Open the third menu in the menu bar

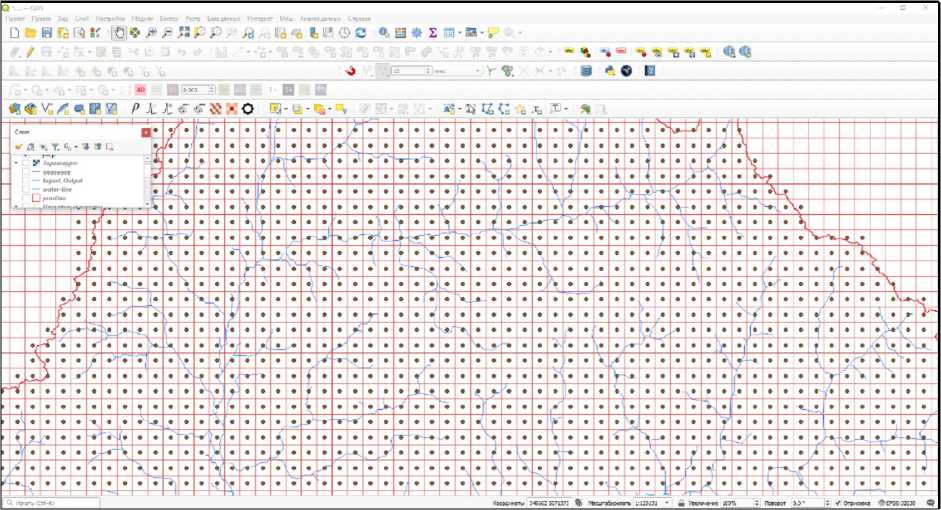pyautogui.click(x=62, y=19)
